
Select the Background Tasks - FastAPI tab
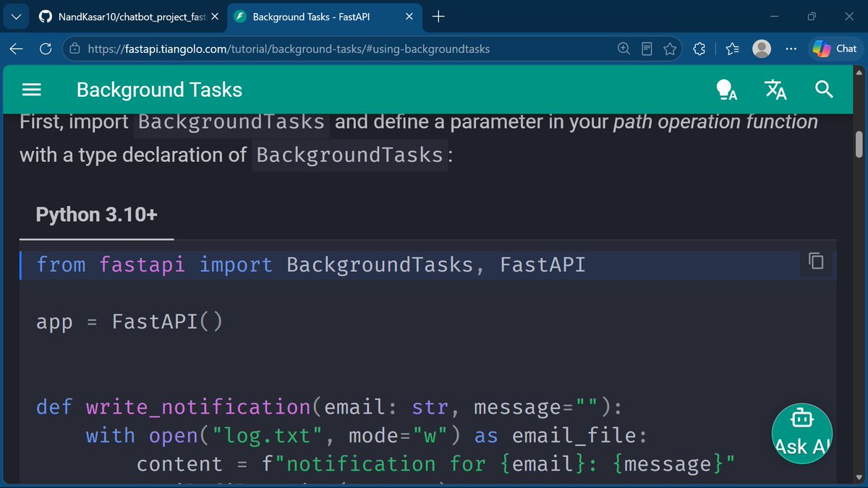[311, 17]
